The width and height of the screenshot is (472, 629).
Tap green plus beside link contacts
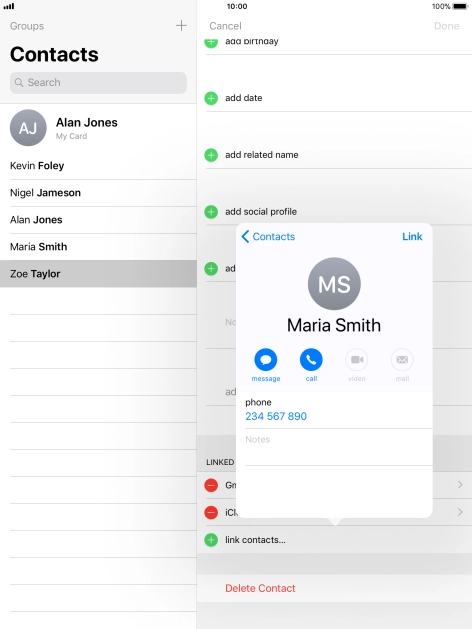pos(211,540)
